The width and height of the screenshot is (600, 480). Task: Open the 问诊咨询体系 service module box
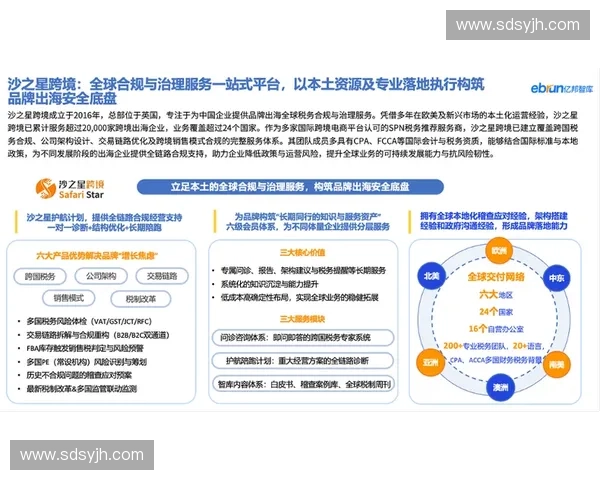303,338
